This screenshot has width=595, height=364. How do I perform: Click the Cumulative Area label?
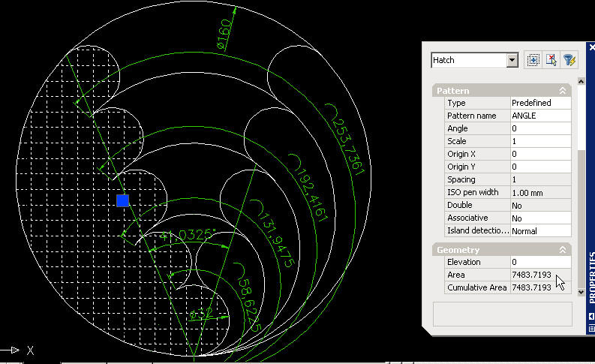click(x=477, y=287)
